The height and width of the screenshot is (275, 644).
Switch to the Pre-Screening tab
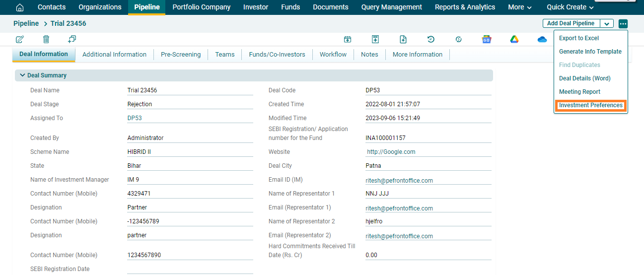click(181, 55)
